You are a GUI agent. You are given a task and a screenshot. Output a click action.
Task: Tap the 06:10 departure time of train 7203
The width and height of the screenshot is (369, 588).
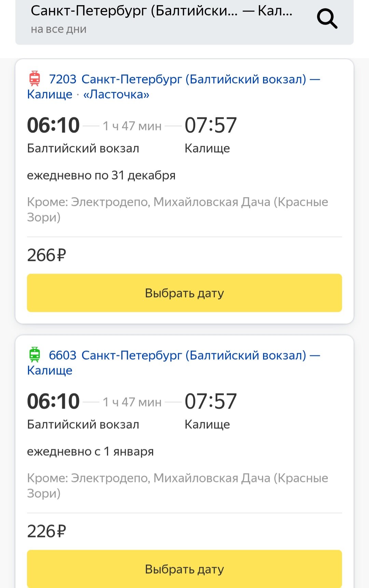click(53, 125)
